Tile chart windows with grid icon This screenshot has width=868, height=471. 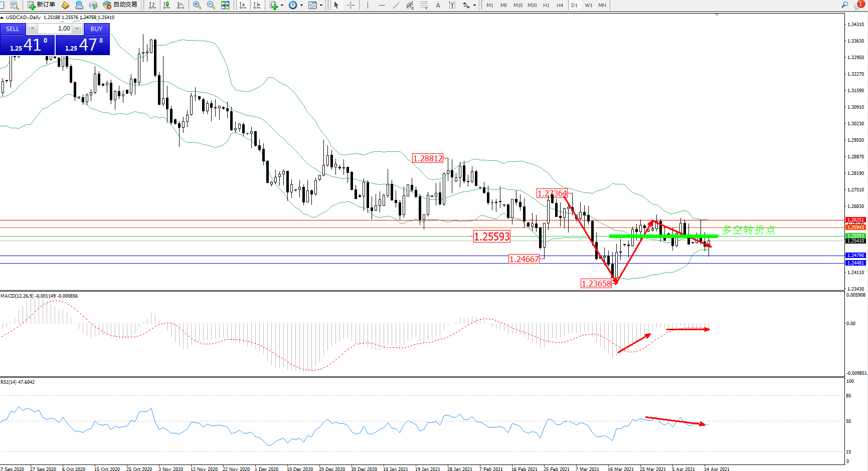[x=225, y=5]
